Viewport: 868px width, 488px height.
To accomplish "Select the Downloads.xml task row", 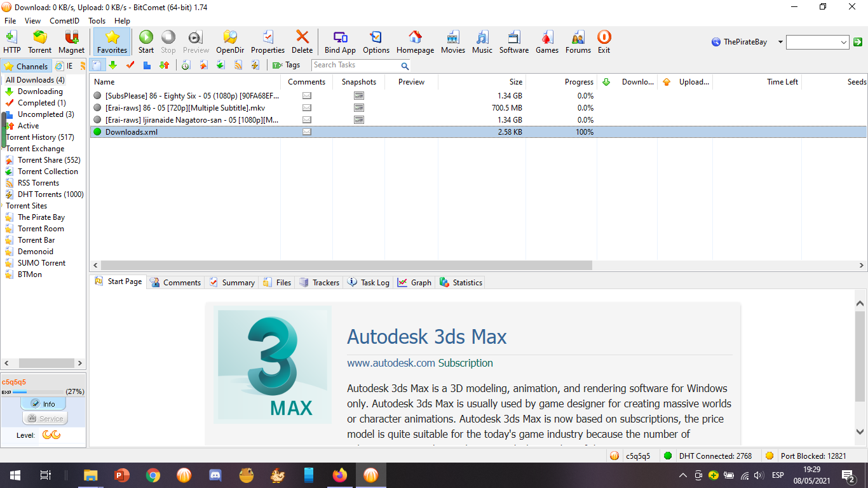I will click(x=478, y=132).
